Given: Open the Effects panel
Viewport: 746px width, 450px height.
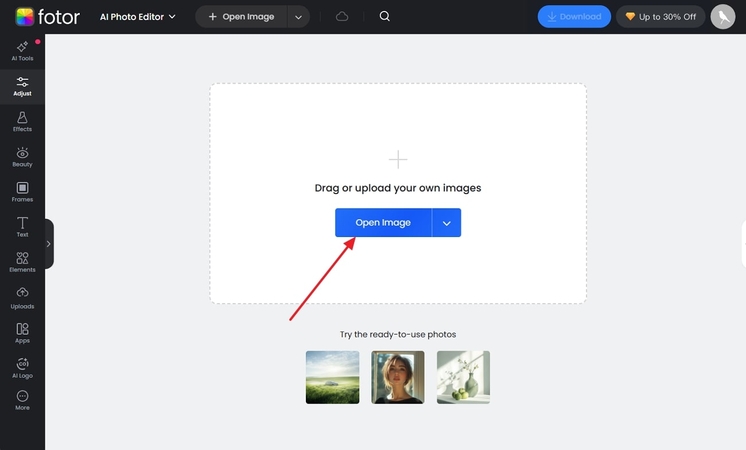Looking at the screenshot, I should pyautogui.click(x=22, y=122).
